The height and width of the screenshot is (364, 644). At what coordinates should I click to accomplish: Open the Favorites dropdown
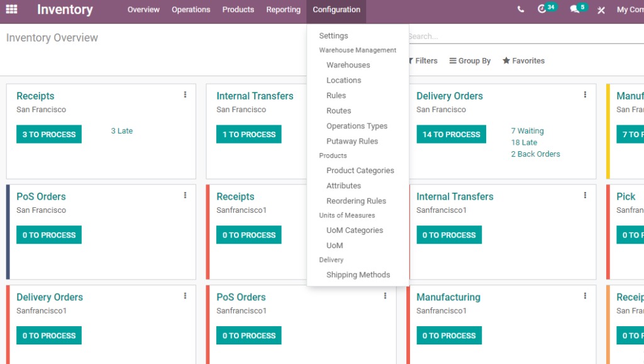click(x=523, y=61)
